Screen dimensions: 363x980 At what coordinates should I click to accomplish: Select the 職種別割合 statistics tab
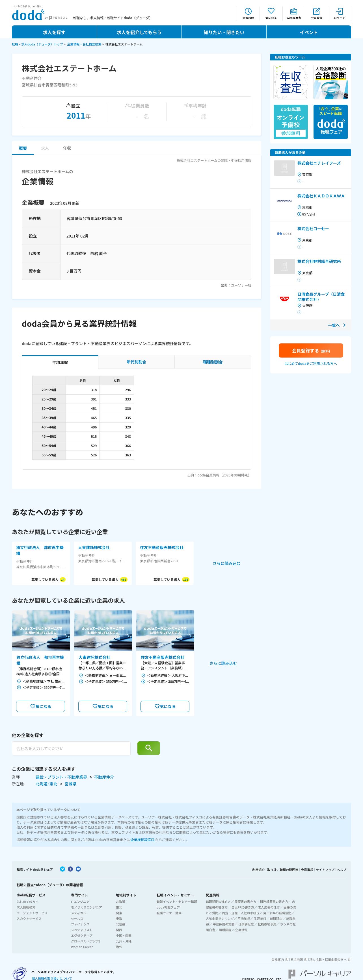tap(213, 362)
